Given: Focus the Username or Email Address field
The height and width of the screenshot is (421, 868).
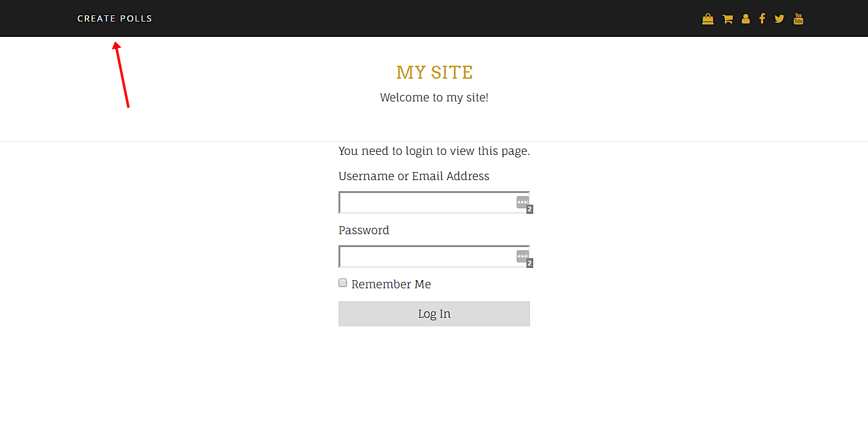Looking at the screenshot, I should (x=427, y=203).
